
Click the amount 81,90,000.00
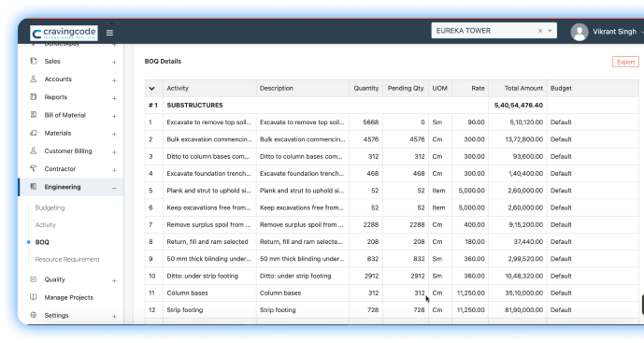(x=523, y=310)
